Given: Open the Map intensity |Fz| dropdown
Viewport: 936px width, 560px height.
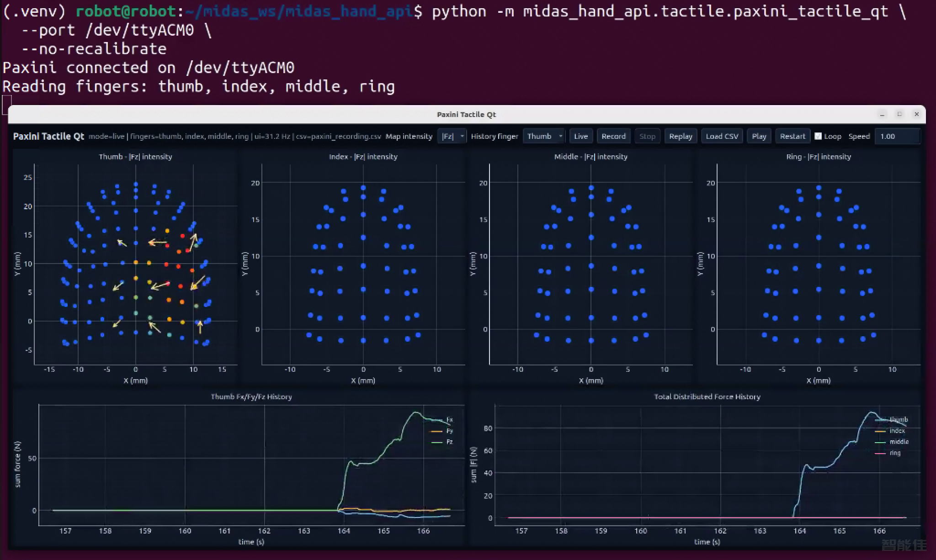Looking at the screenshot, I should [452, 136].
